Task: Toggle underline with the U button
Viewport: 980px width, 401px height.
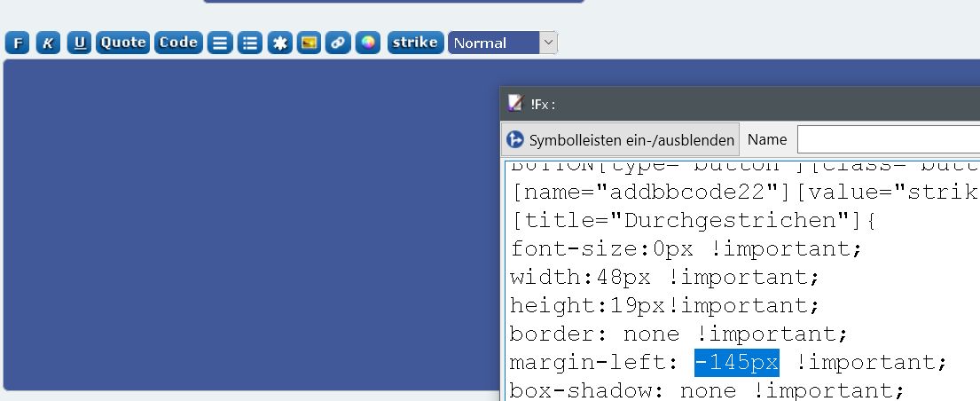Action: 79,43
